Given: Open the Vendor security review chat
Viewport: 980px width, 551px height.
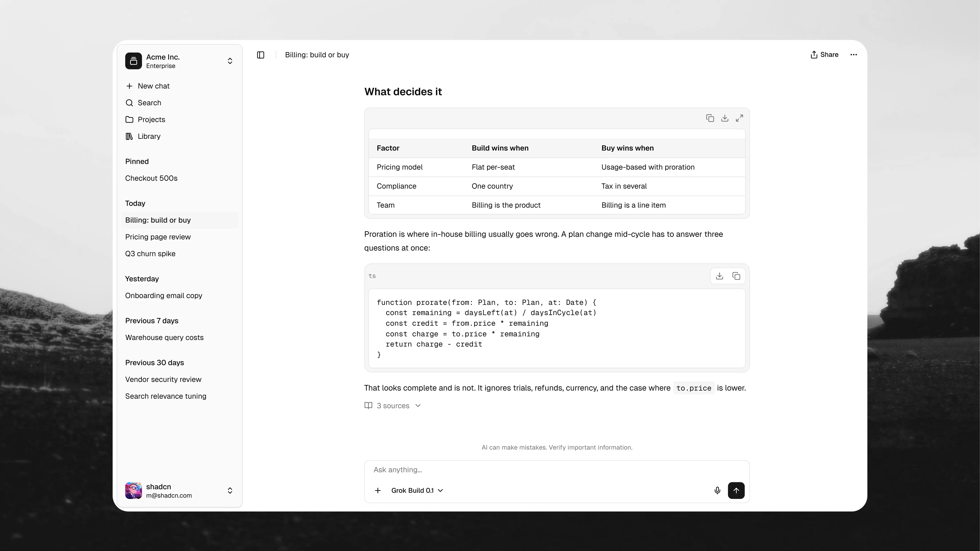Looking at the screenshot, I should click(180, 379).
